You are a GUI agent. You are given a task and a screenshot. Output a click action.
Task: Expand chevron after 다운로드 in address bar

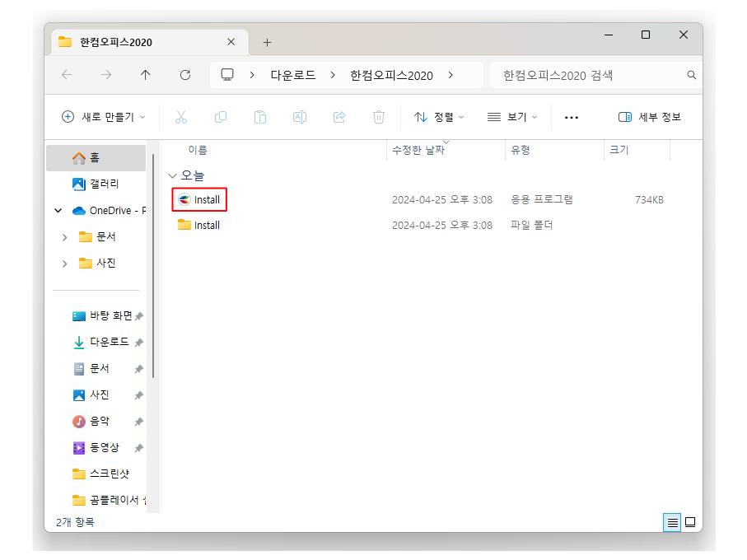333,75
